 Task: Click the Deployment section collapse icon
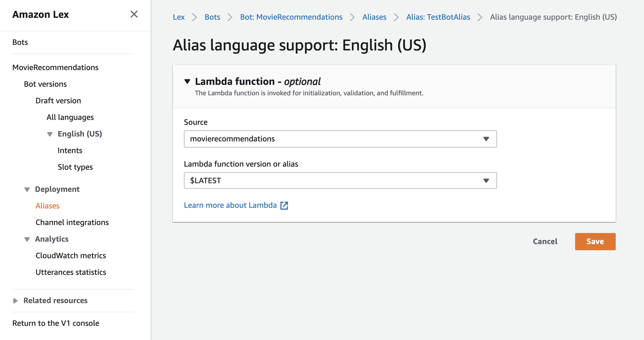(27, 189)
